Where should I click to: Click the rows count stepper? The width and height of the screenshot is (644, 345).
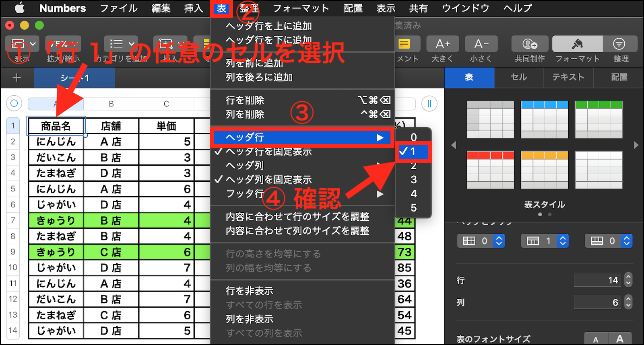628,280
